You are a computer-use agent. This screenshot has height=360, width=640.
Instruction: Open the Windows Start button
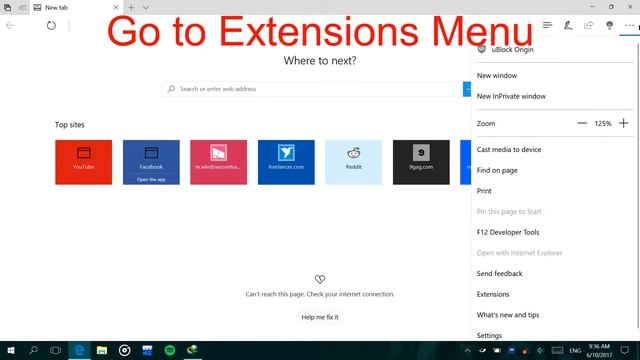point(11,350)
